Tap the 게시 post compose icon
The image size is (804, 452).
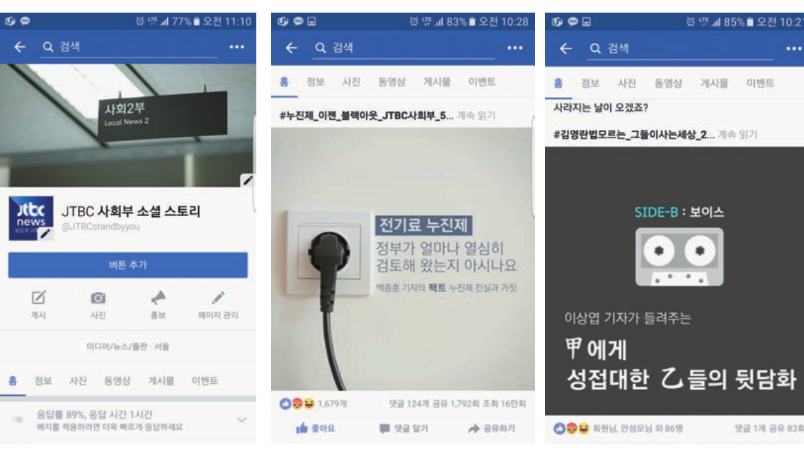click(x=38, y=304)
